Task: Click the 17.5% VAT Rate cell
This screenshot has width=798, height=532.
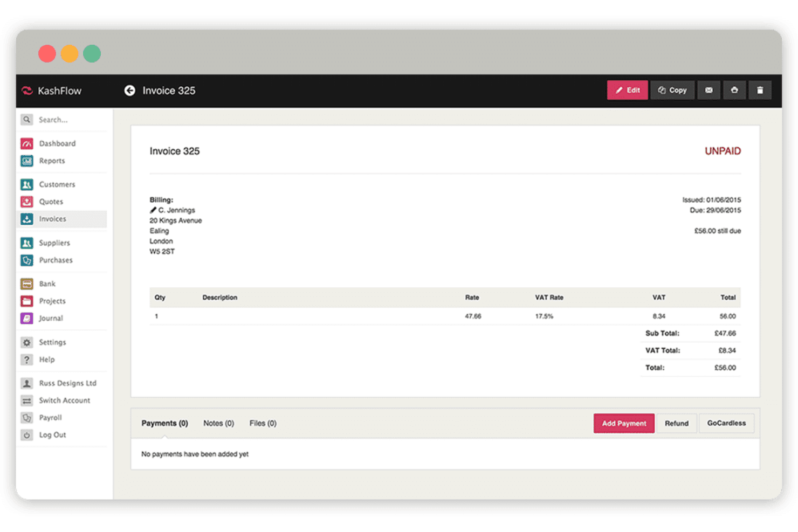Action: (544, 316)
